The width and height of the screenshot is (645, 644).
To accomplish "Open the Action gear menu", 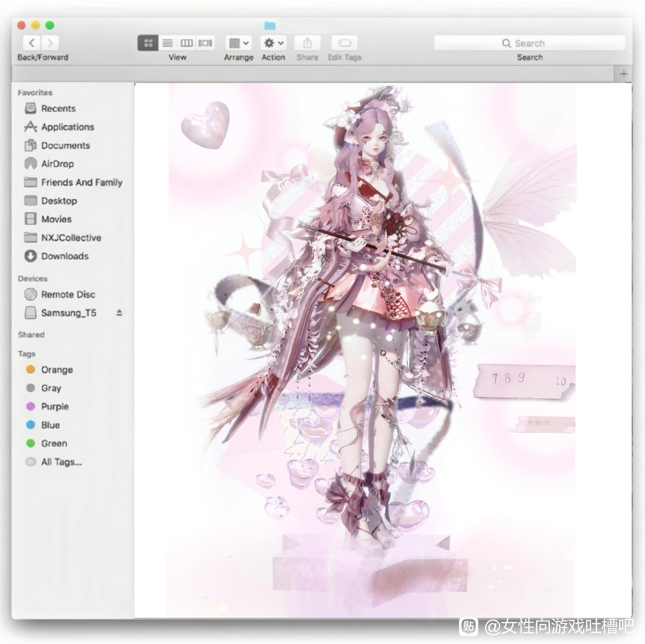I will [x=273, y=43].
